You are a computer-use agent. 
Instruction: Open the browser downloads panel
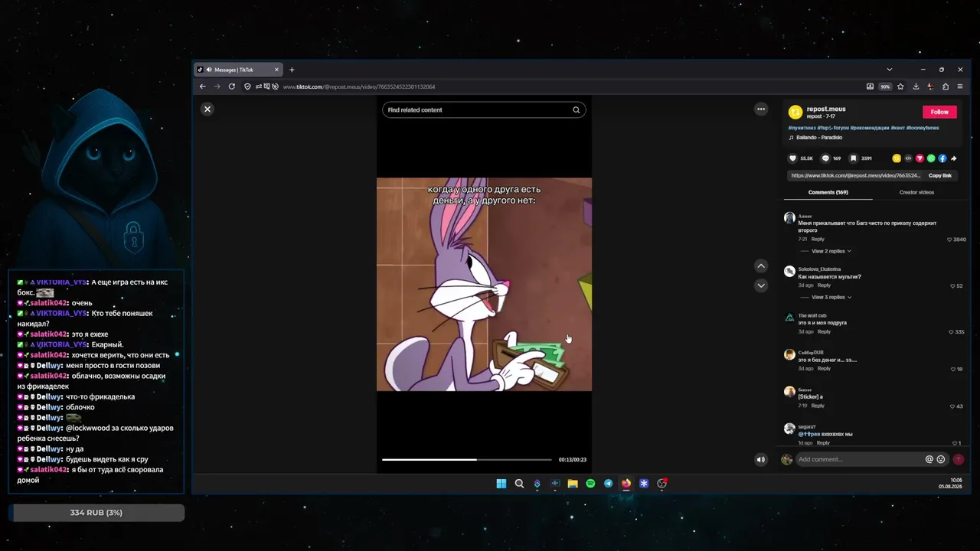(916, 86)
